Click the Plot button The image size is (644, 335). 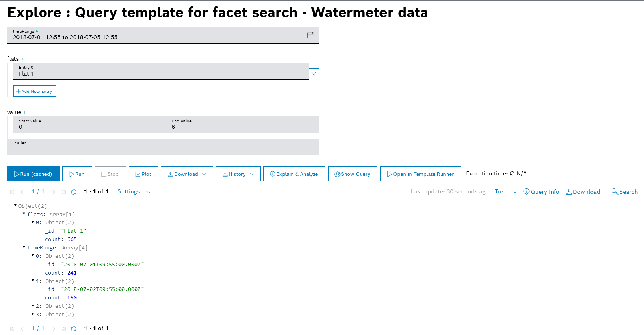(x=143, y=174)
